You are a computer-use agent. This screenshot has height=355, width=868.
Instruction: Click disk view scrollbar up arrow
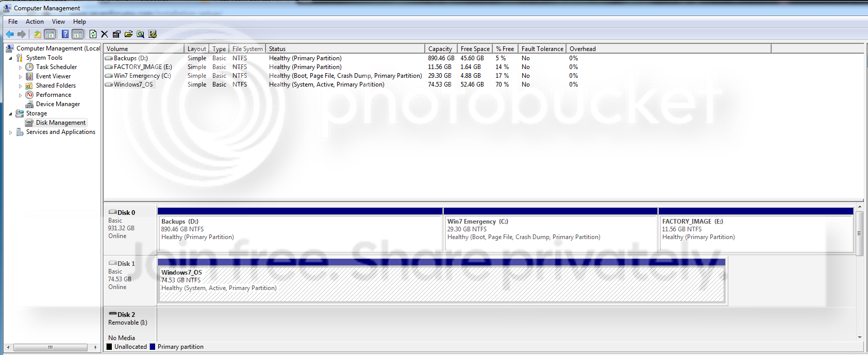coord(859,207)
